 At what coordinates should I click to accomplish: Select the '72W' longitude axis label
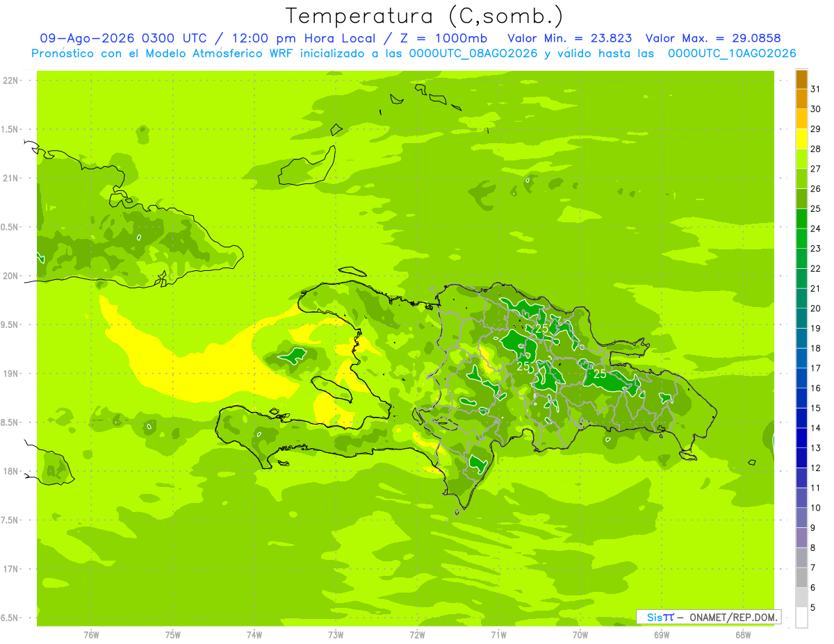click(418, 635)
